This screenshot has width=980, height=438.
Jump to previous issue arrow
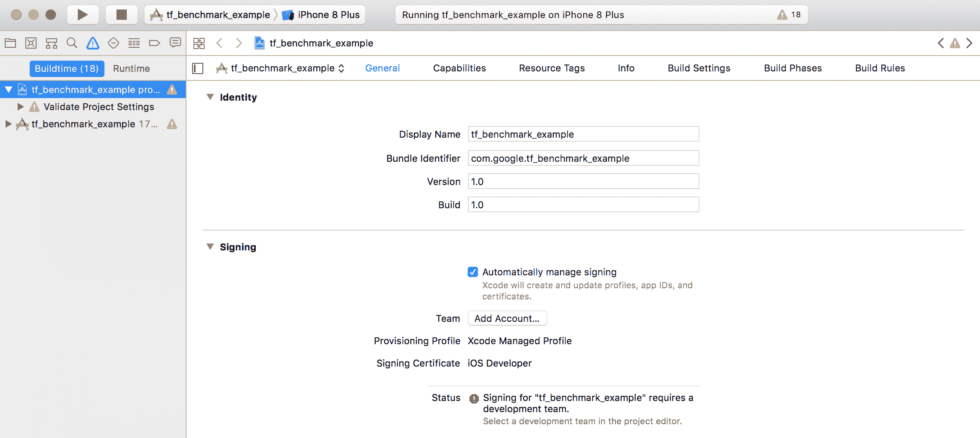[941, 43]
